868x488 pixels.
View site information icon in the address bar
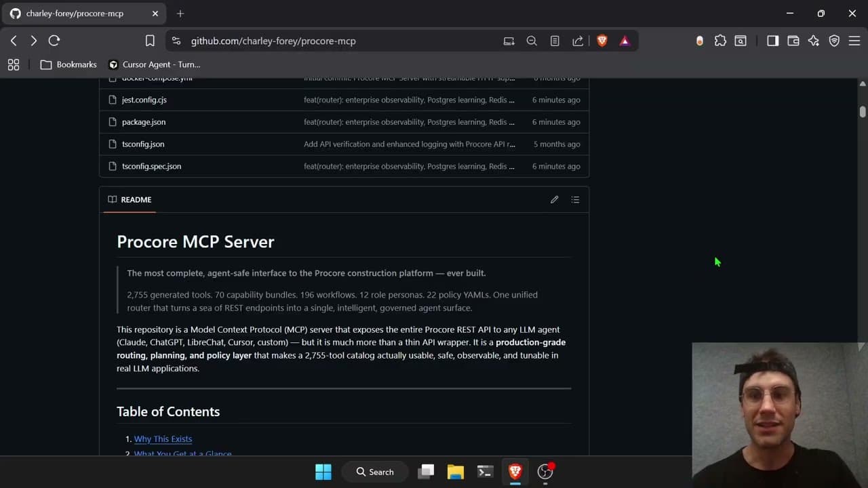[x=176, y=41]
